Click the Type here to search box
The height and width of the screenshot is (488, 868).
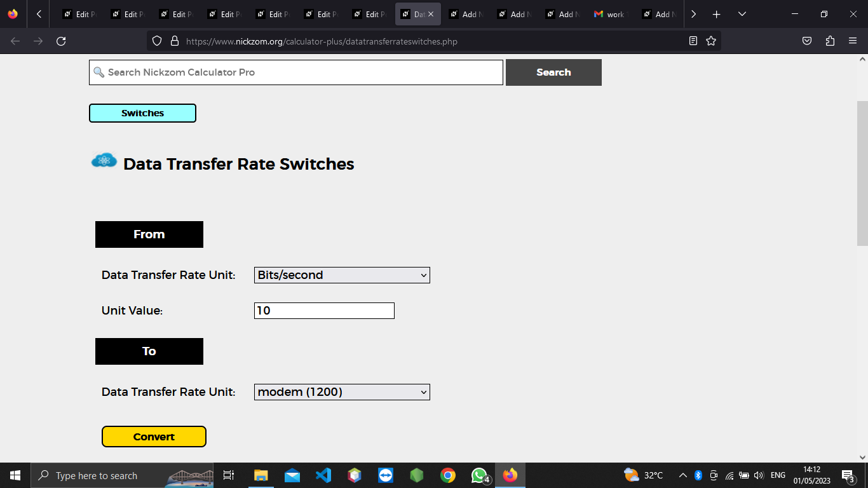pyautogui.click(x=122, y=475)
